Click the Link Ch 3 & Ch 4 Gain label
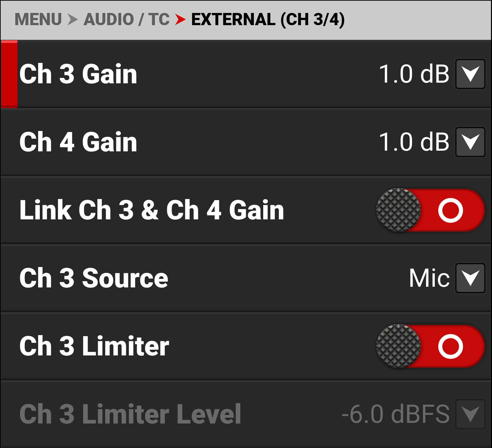Screen dimensions: 492x448 152,210
